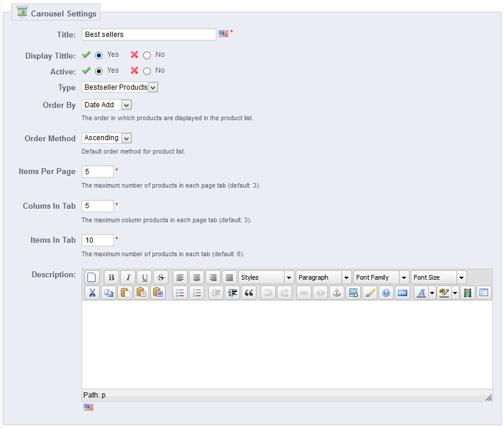Edit HTML source icon
504x428 pixels.
[402, 293]
